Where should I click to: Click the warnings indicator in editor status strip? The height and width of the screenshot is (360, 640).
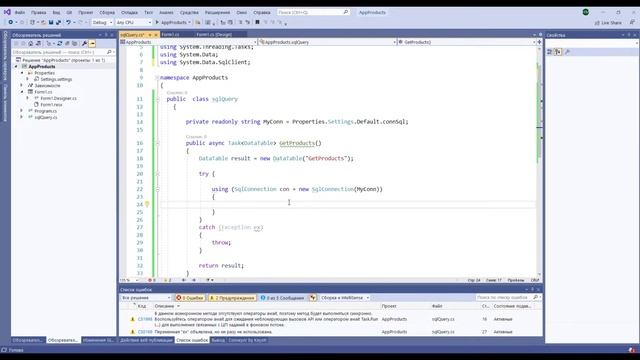point(167,280)
